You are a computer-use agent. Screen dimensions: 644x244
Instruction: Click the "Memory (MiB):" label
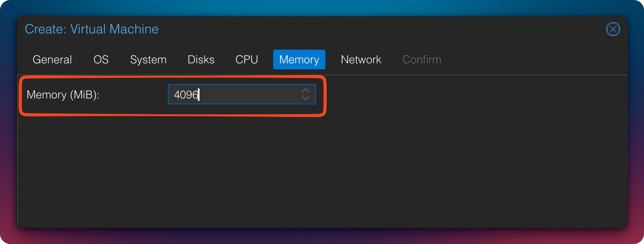point(63,95)
